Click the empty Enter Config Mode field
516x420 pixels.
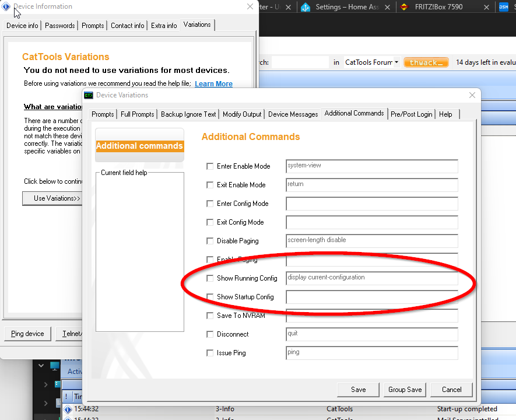[372, 204]
